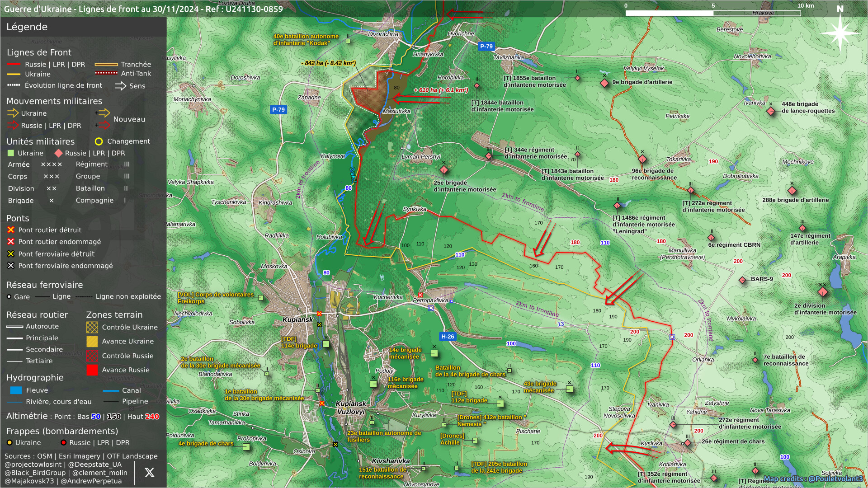This screenshot has height=488, width=868.
Task: Click the yellow Changement circle in legend
Action: (99, 141)
